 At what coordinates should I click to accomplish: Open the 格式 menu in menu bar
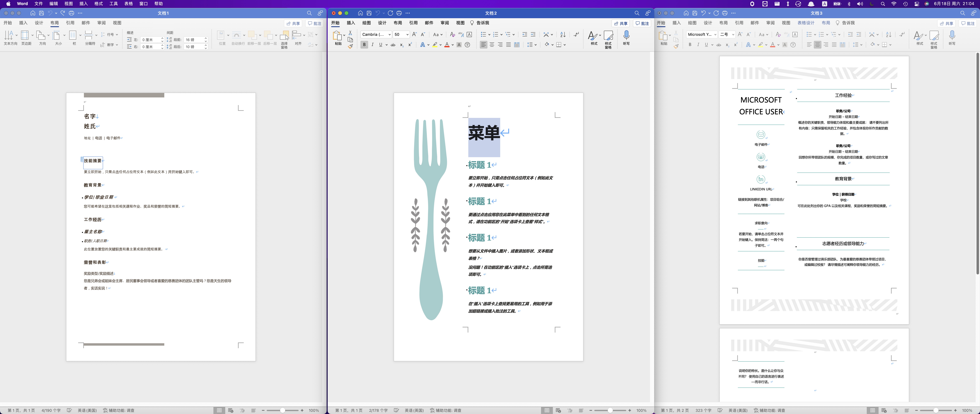99,3
